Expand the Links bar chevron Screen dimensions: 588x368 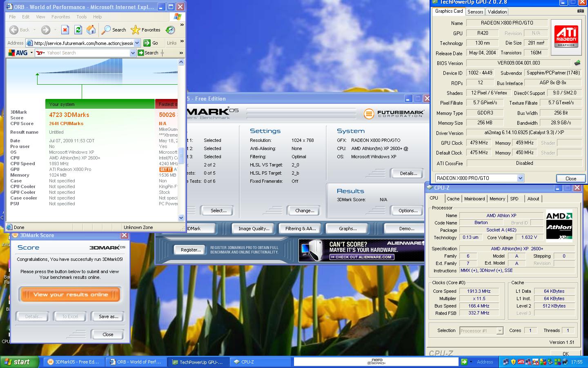click(x=182, y=41)
